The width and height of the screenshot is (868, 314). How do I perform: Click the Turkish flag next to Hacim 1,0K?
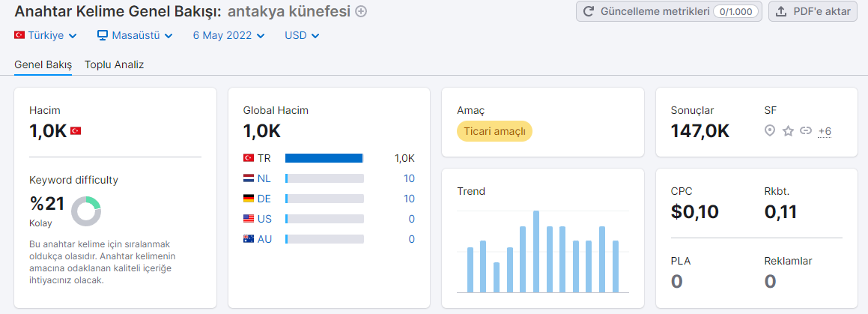click(x=76, y=130)
